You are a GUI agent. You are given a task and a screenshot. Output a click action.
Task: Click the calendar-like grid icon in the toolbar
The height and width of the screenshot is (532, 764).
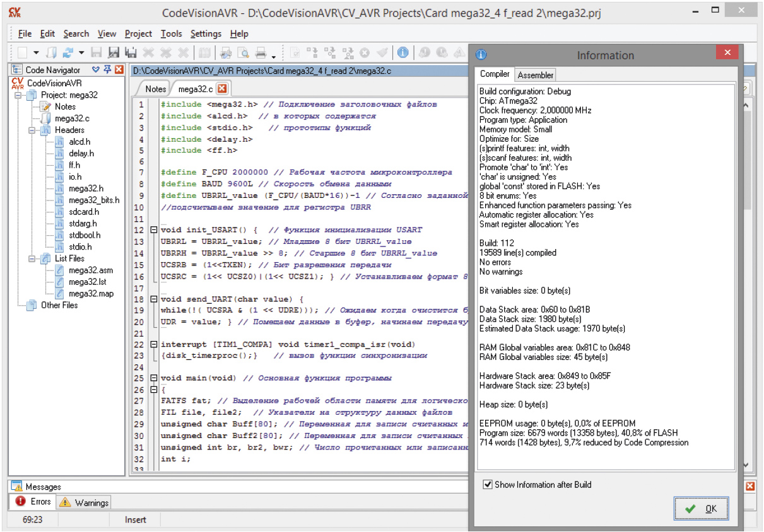(204, 53)
